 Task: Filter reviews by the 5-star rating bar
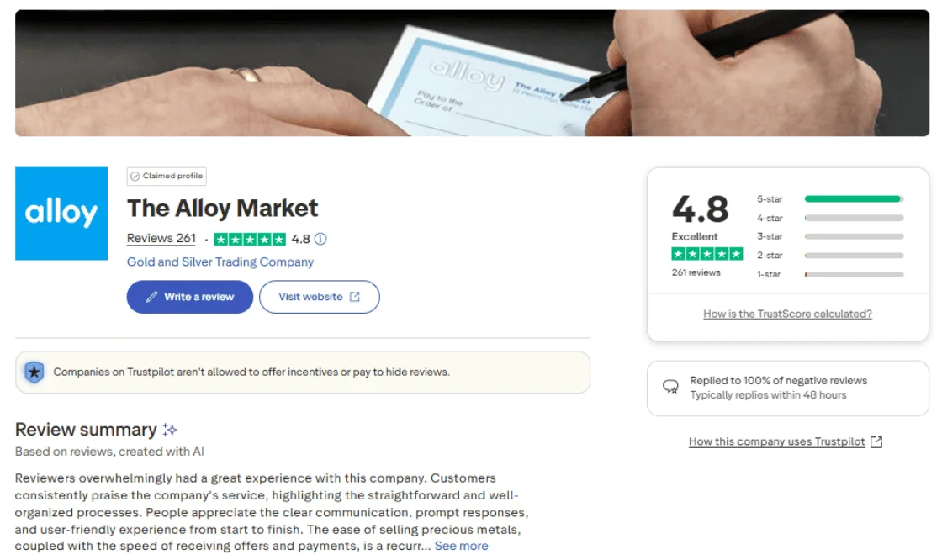[x=852, y=198]
